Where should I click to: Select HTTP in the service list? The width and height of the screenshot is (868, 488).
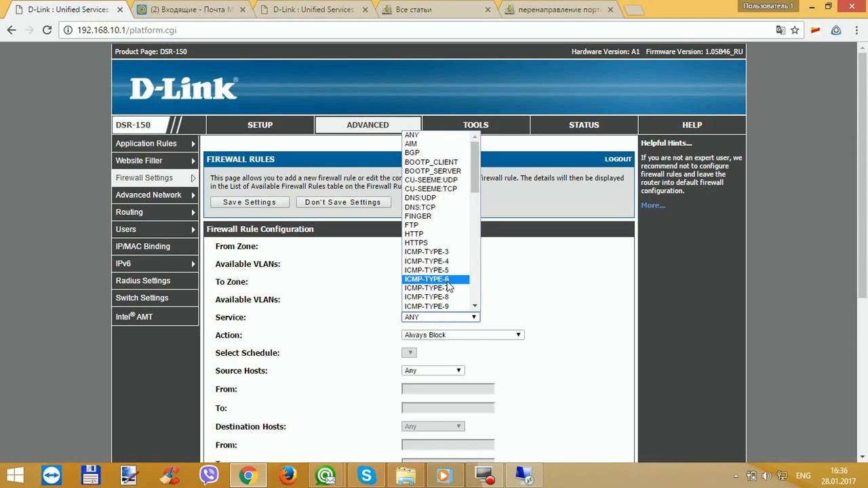(435, 234)
